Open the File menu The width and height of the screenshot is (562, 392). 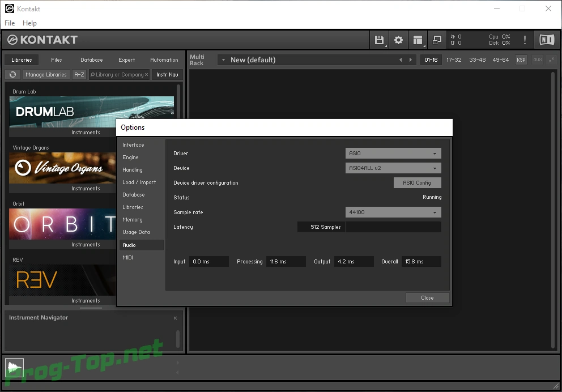tap(10, 23)
